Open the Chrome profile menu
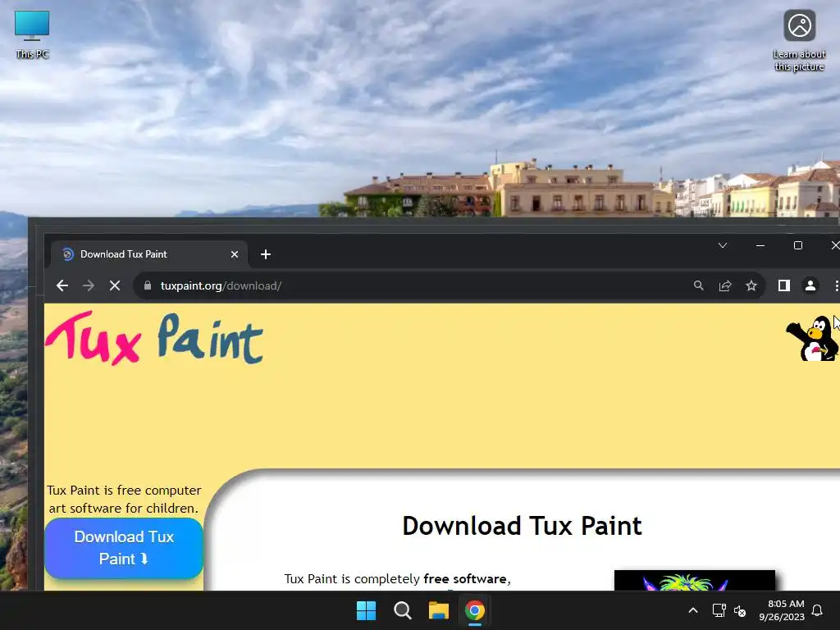Screen dimensions: 840x630 [x=810, y=285]
